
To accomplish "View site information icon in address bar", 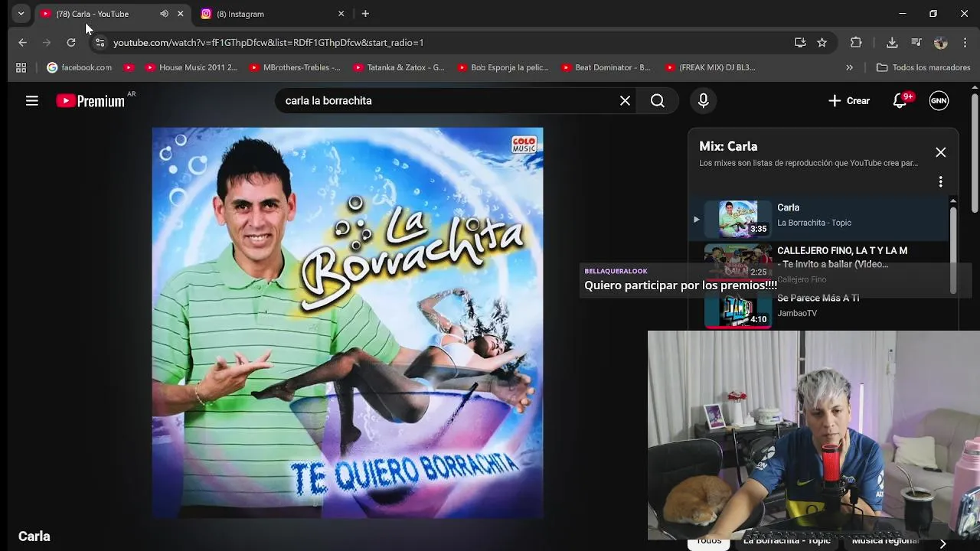I will pyautogui.click(x=100, y=43).
